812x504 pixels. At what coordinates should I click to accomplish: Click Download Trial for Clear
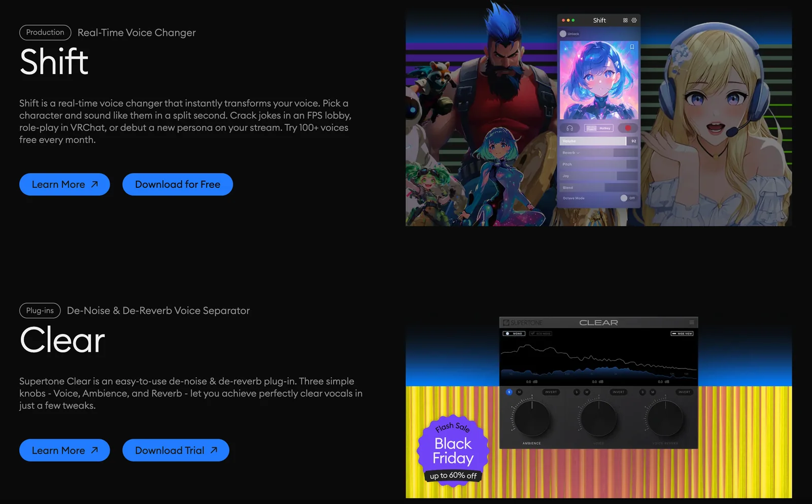(x=175, y=450)
